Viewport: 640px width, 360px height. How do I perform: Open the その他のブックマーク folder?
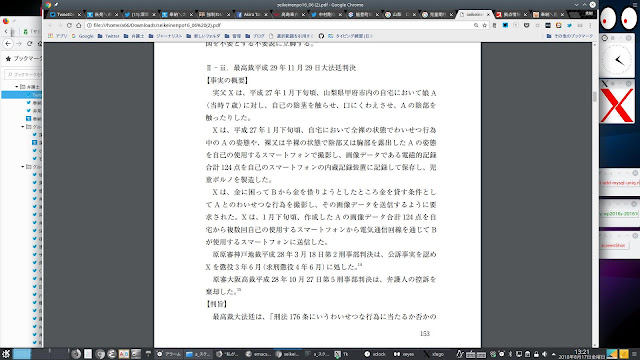570,36
